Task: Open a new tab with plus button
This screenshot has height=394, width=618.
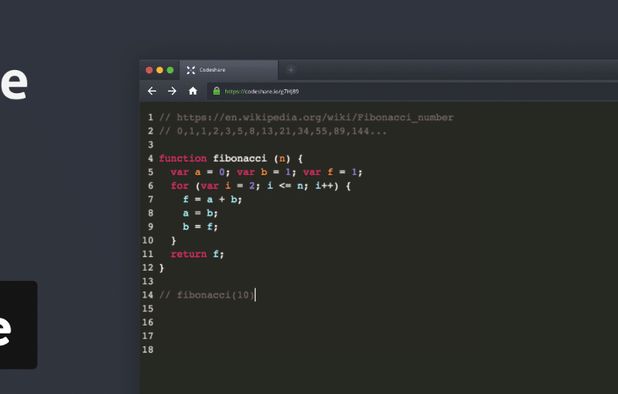Action: [x=291, y=70]
